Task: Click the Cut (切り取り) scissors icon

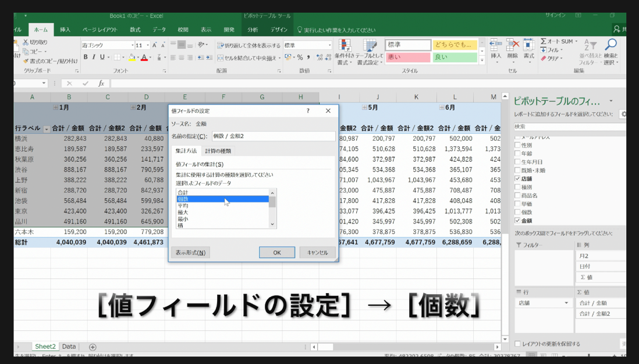Action: 26,42
